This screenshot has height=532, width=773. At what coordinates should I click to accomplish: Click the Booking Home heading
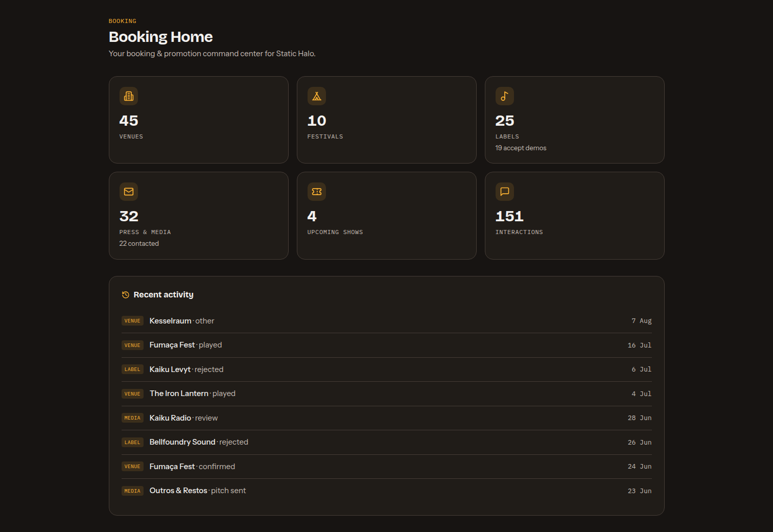(x=161, y=37)
